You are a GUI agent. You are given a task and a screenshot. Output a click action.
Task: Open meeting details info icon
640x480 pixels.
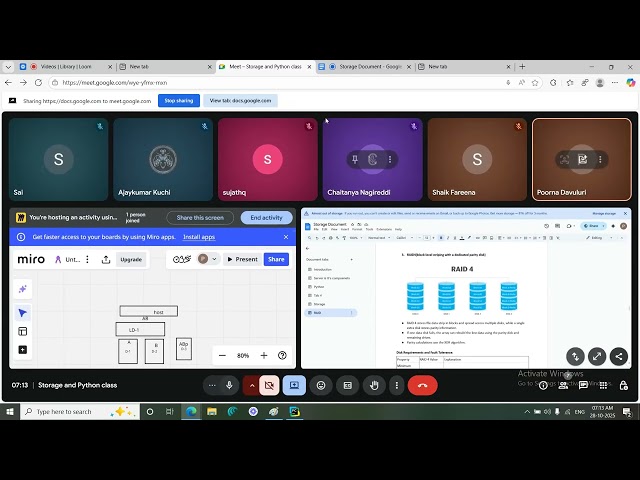[543, 386]
